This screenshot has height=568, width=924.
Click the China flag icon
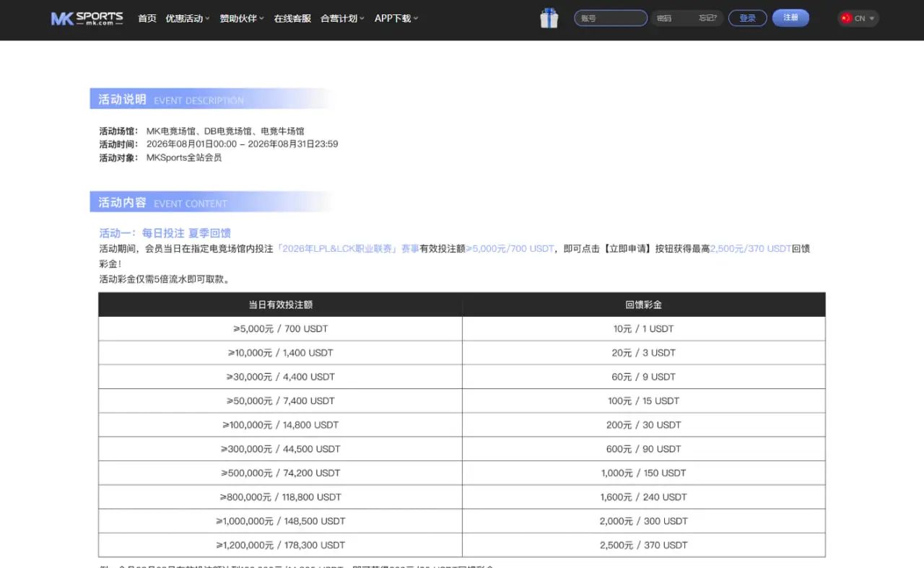(846, 18)
